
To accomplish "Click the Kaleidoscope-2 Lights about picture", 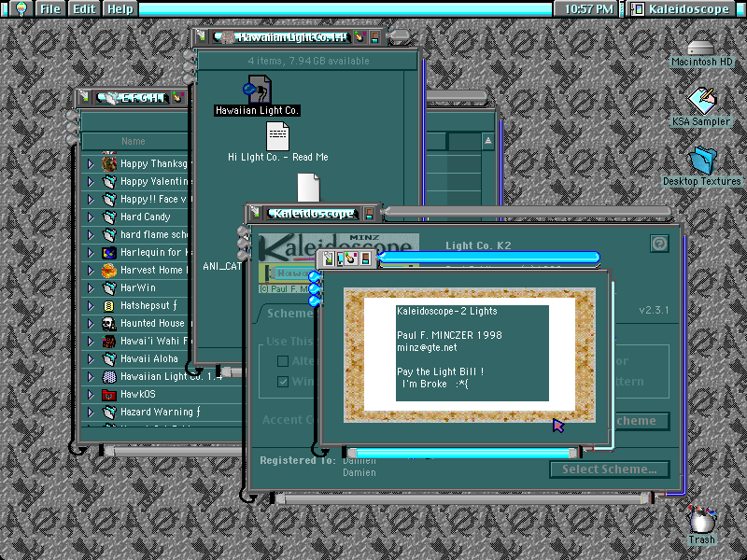I will [x=470, y=355].
